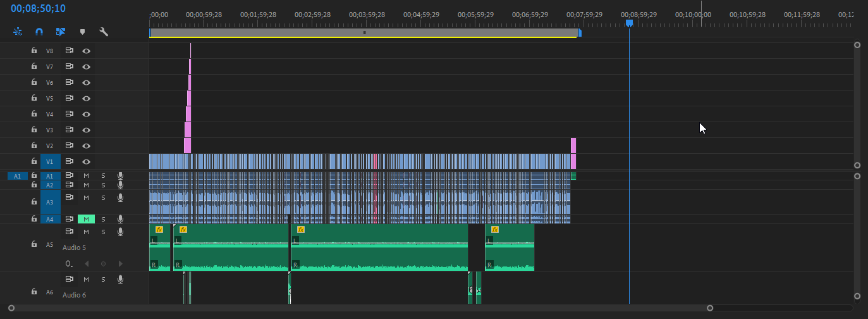Click the A1 source patching button
The width and height of the screenshot is (868, 319).
18,176
